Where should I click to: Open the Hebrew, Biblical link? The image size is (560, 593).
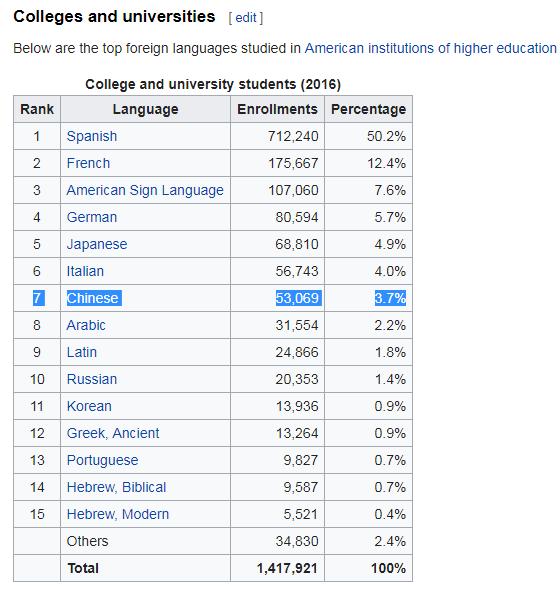point(116,487)
